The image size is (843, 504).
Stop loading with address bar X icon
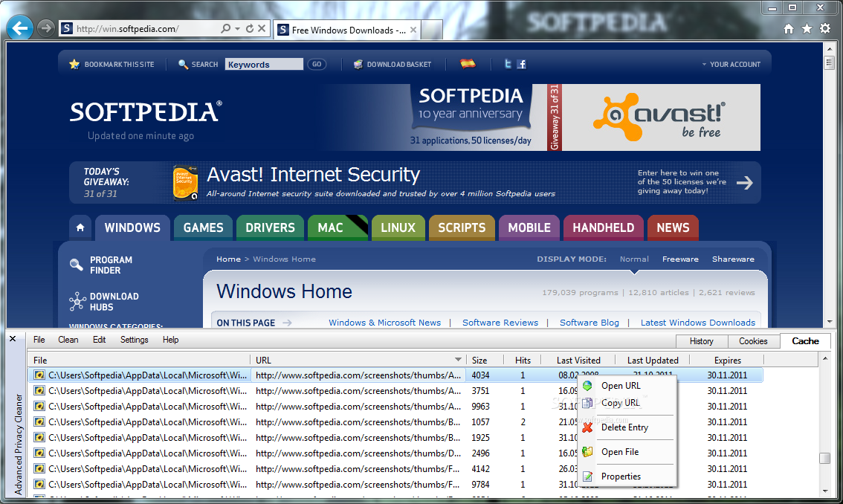pos(262,28)
